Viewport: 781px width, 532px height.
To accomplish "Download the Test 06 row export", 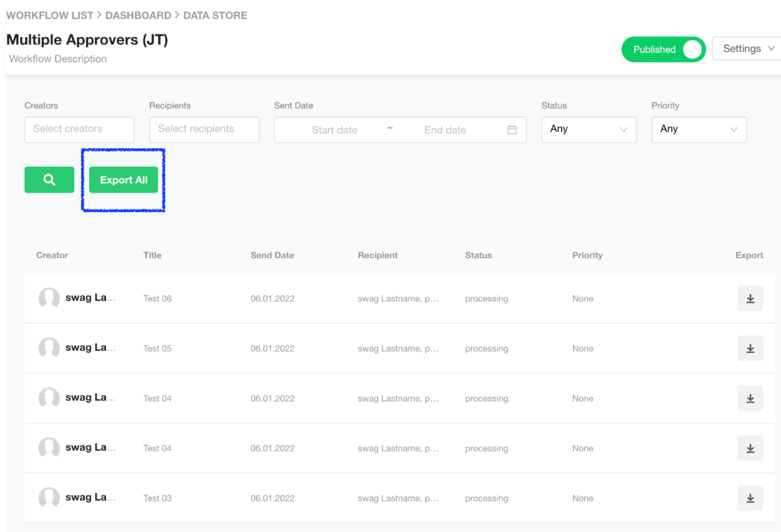I will coord(750,298).
